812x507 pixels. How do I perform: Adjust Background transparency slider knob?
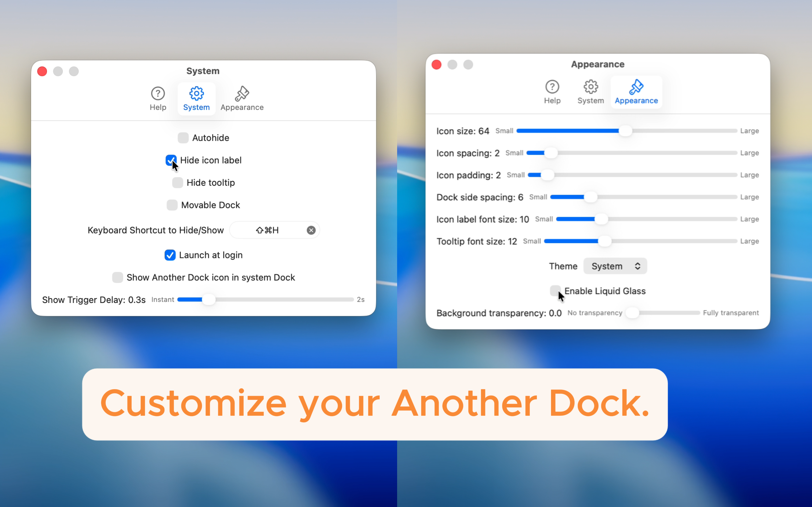tap(632, 312)
